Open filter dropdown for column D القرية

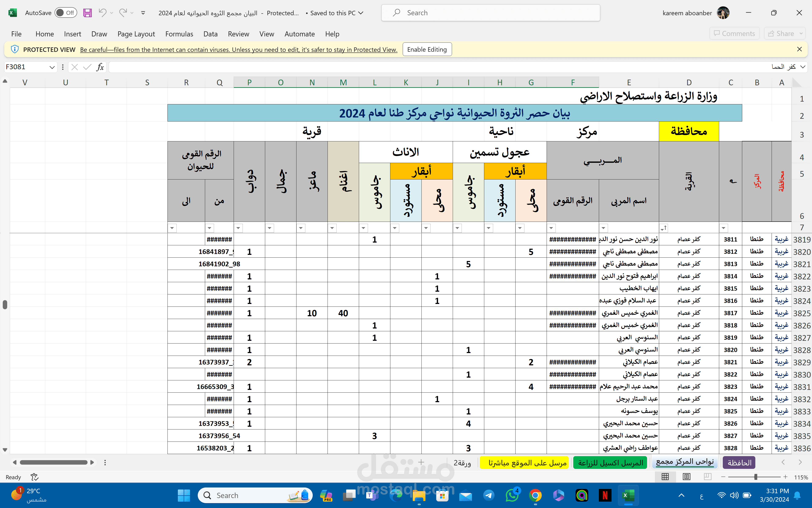663,228
